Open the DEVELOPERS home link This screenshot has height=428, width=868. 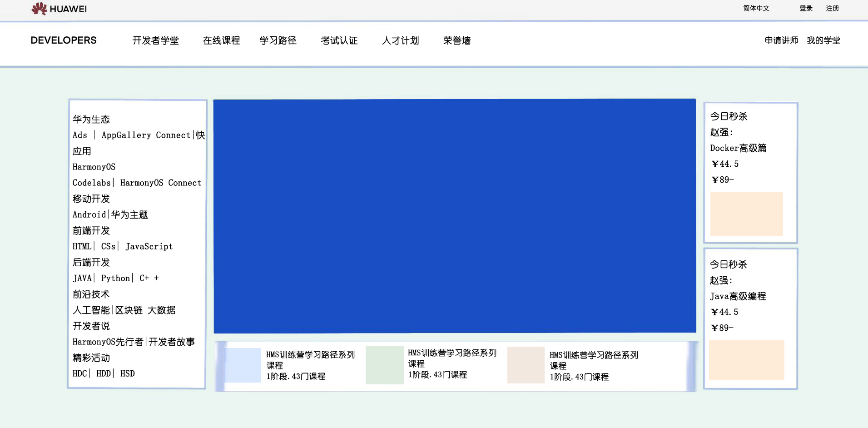pos(64,40)
